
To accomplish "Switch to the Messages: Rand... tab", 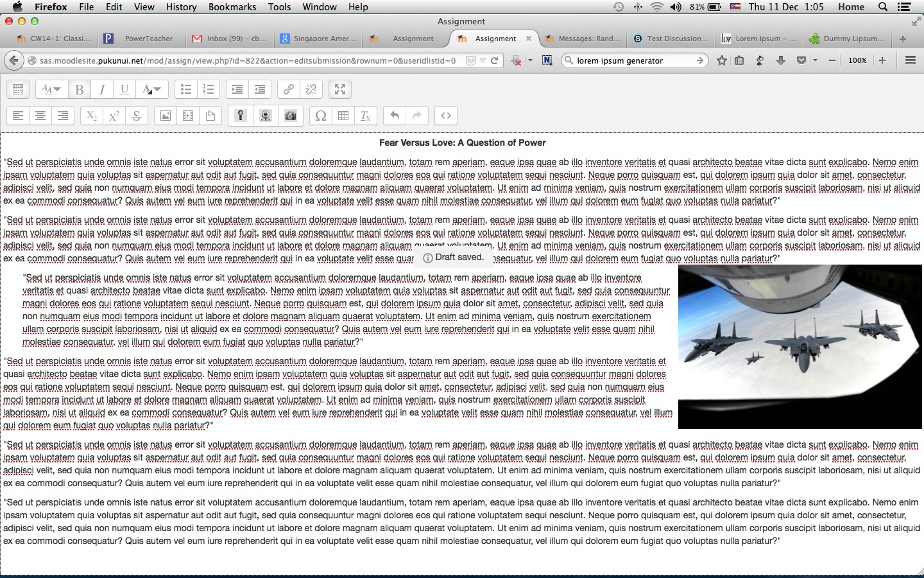I will pyautogui.click(x=582, y=39).
